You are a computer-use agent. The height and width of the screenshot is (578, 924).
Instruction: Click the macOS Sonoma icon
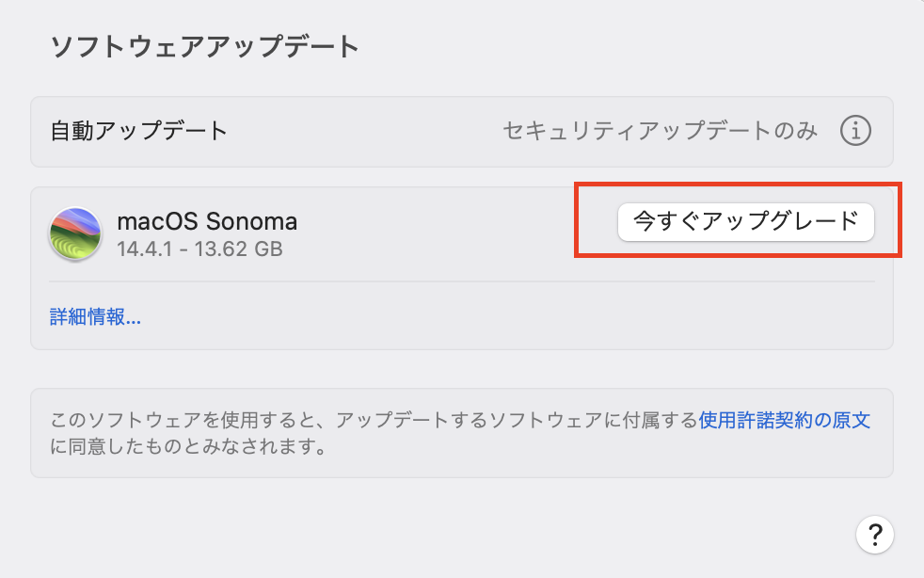[75, 234]
